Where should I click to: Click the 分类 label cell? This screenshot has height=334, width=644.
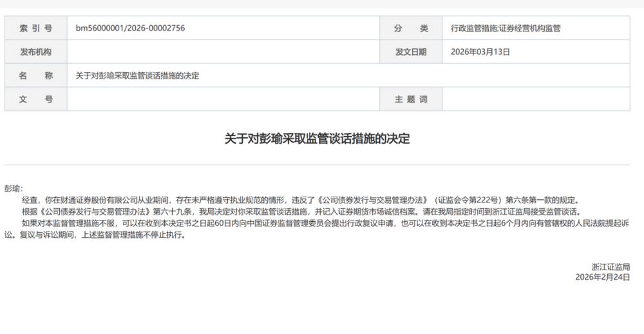coord(411,28)
